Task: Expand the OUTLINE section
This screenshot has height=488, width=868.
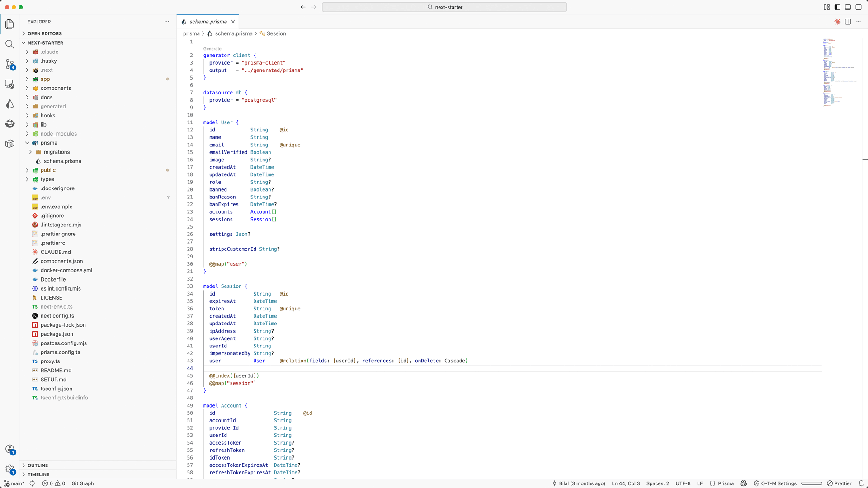Action: tap(38, 465)
